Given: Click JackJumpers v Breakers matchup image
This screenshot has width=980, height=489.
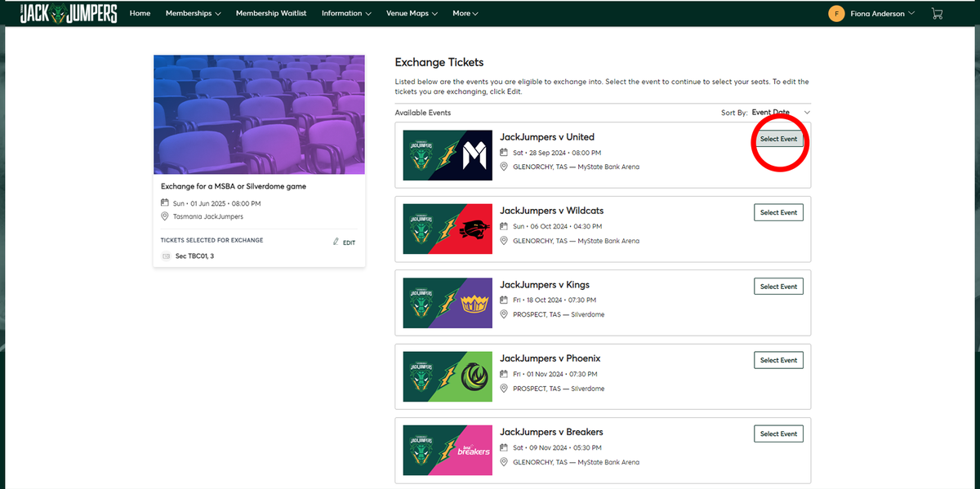Looking at the screenshot, I should (x=448, y=450).
